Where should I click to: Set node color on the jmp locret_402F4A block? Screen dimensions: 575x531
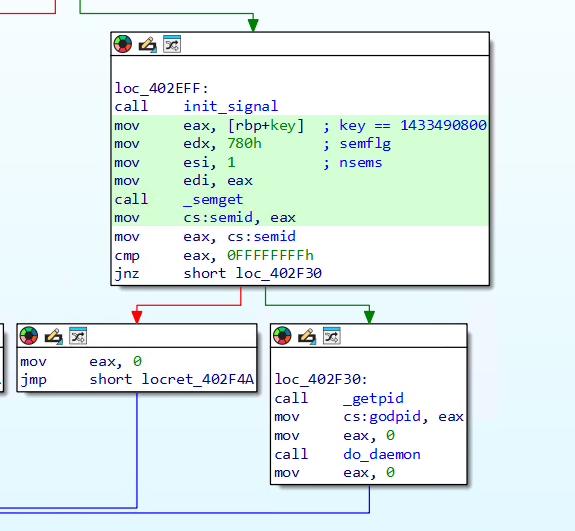click(29, 336)
